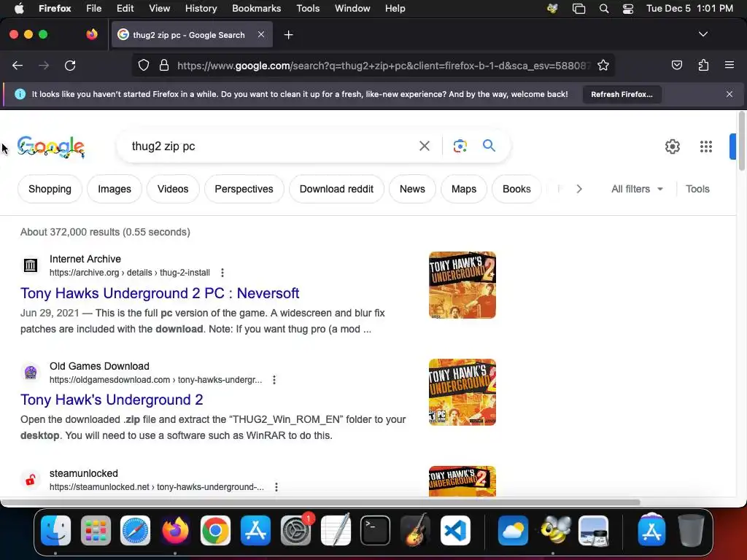The width and height of the screenshot is (747, 560).
Task: Open more options for Old Games Download result
Action: (x=274, y=379)
